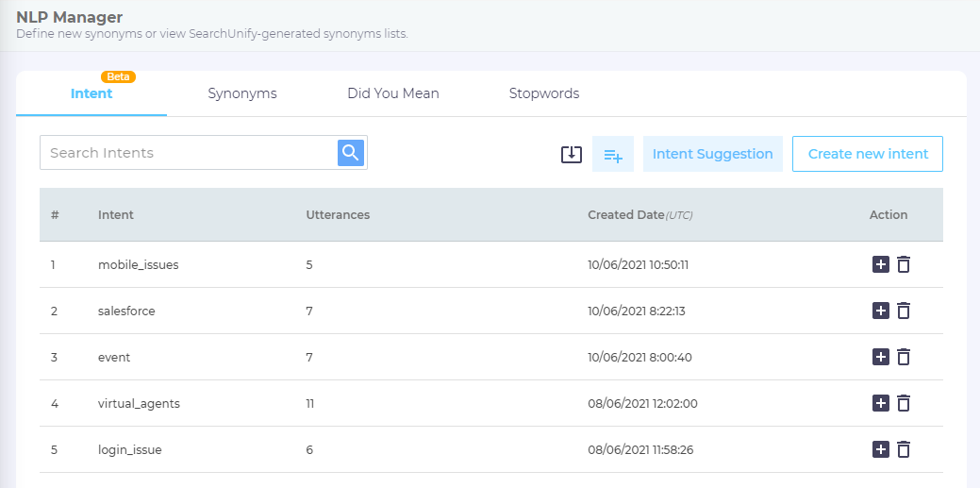Delete the mobile_issues intent
Screen dimensions: 980x488
(904, 264)
